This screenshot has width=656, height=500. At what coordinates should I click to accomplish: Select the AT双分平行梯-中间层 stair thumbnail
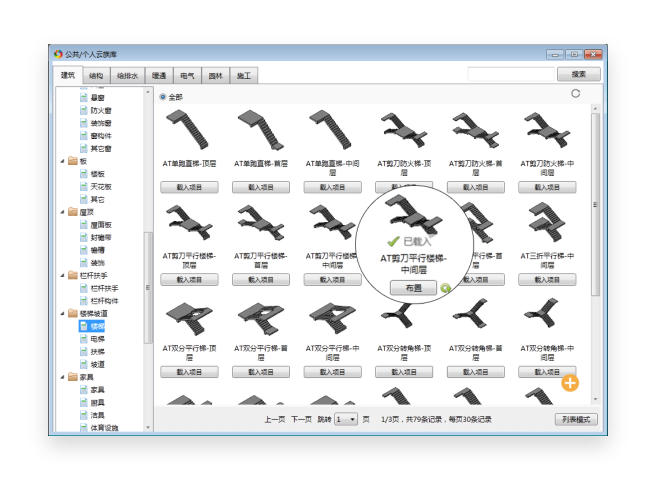point(332,318)
